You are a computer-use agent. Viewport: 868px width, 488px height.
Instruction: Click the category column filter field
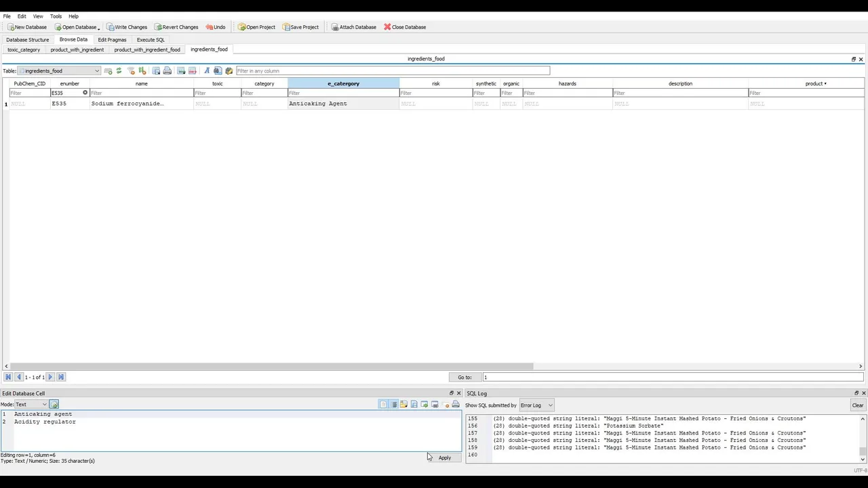pos(264,93)
